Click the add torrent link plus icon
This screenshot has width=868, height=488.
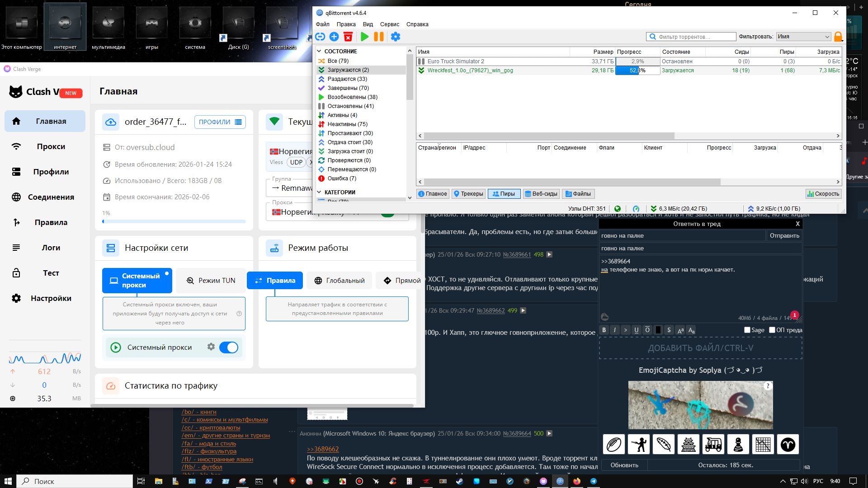[334, 37]
